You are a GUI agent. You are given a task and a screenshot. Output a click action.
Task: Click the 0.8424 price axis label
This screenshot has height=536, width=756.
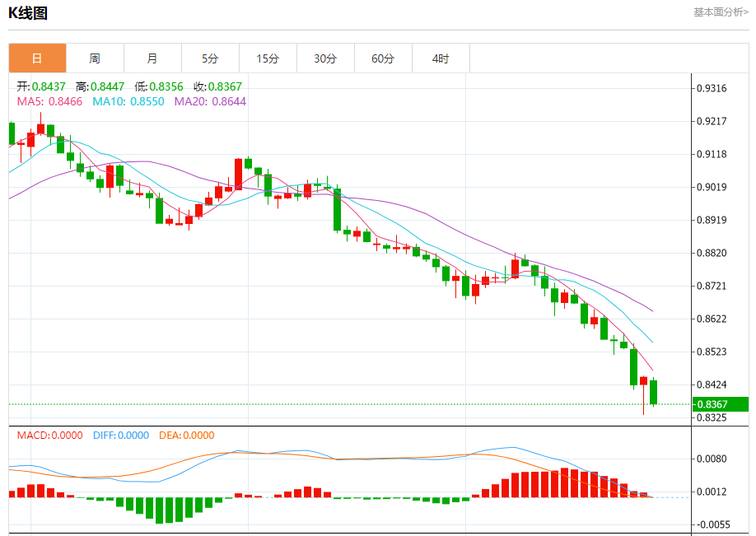click(712, 385)
